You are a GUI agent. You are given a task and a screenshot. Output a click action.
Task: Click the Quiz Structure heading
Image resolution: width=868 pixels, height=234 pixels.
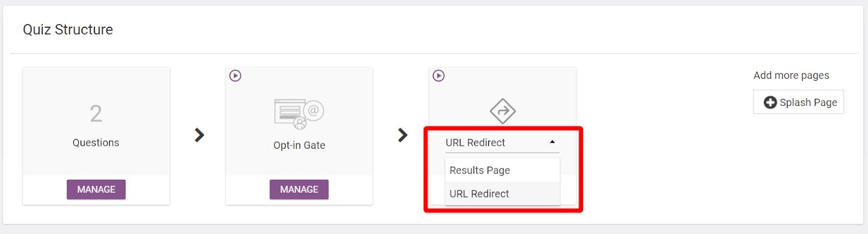click(68, 30)
